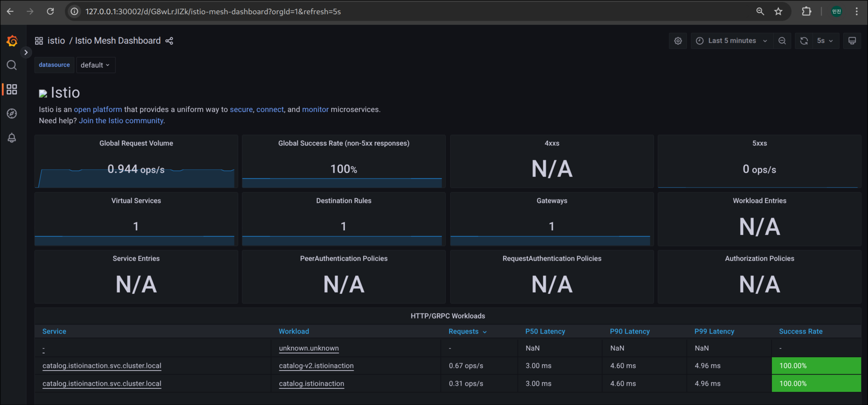
Task: Cycle view mode with monitor icon
Action: 852,41
